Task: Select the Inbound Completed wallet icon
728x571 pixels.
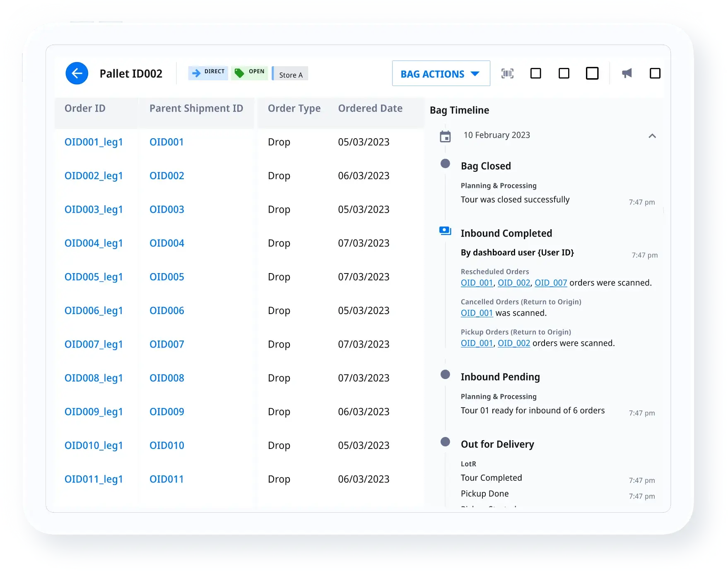Action: (445, 231)
